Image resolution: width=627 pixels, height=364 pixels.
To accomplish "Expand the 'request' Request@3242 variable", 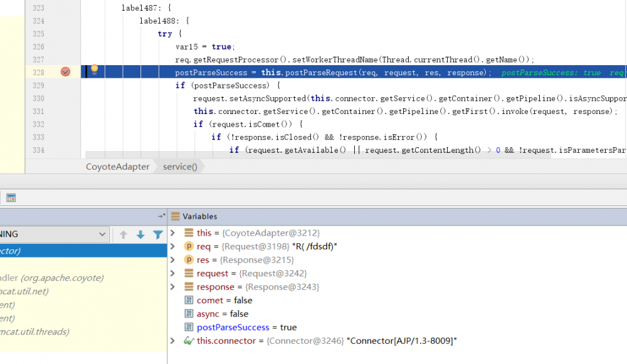I will [173, 273].
